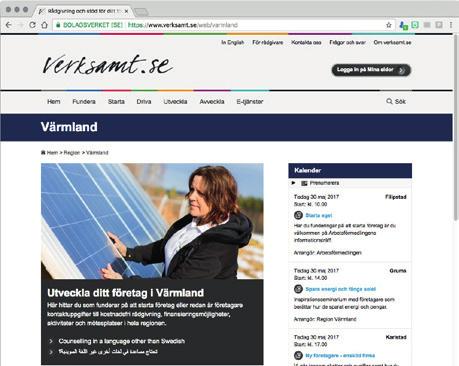Click Utveckla ditt företag i Värmland heading
The image size is (459, 366).
click(125, 293)
